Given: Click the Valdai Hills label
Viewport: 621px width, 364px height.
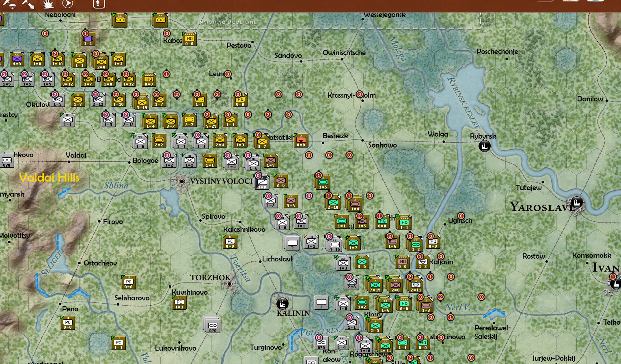Looking at the screenshot, I should [x=49, y=177].
